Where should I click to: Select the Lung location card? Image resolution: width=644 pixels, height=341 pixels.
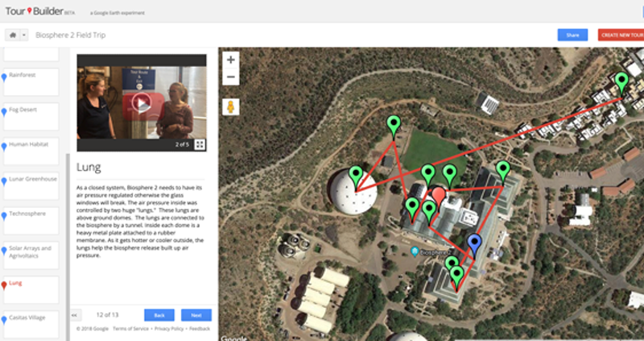pos(31,290)
